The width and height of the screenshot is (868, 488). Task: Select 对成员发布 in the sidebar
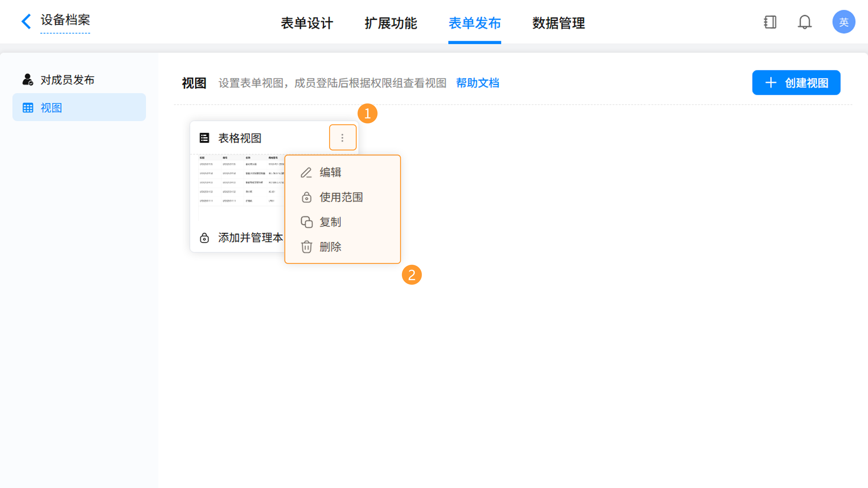[x=67, y=80]
